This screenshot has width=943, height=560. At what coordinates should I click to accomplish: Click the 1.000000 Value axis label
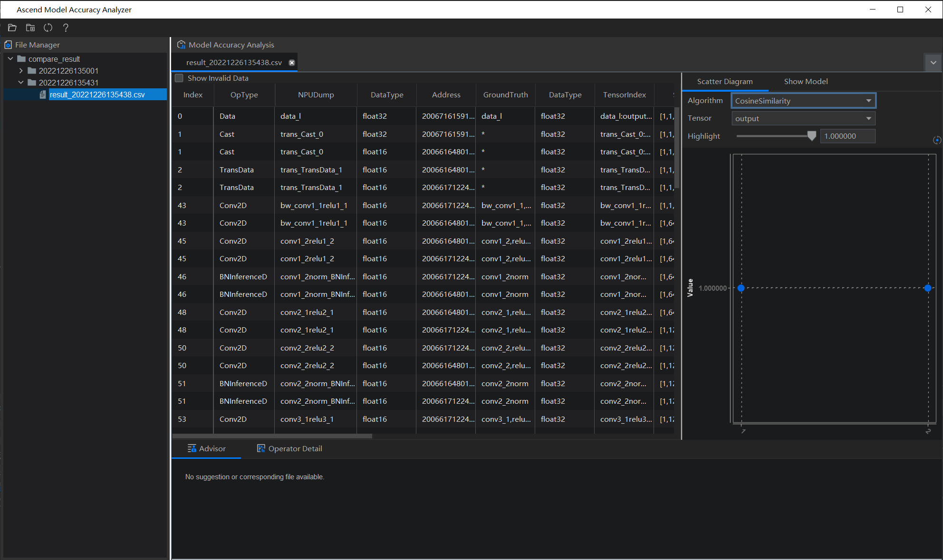(712, 288)
